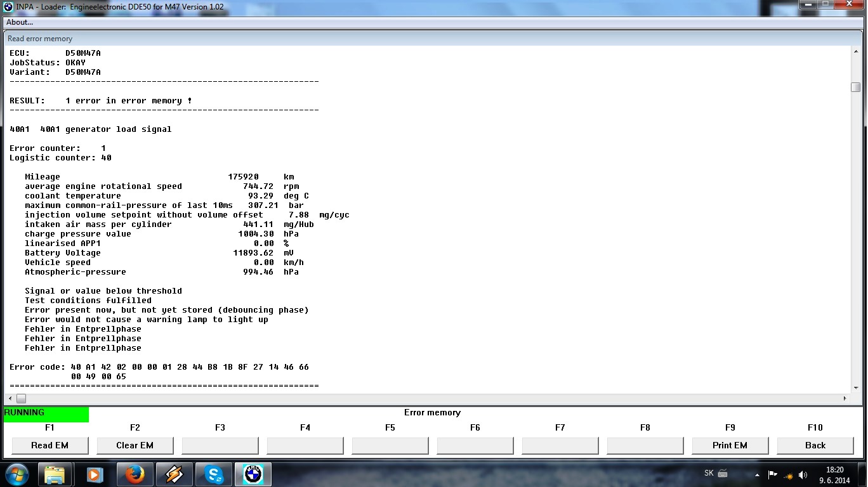
Task: Click the volume speaker tray icon
Action: click(x=803, y=474)
